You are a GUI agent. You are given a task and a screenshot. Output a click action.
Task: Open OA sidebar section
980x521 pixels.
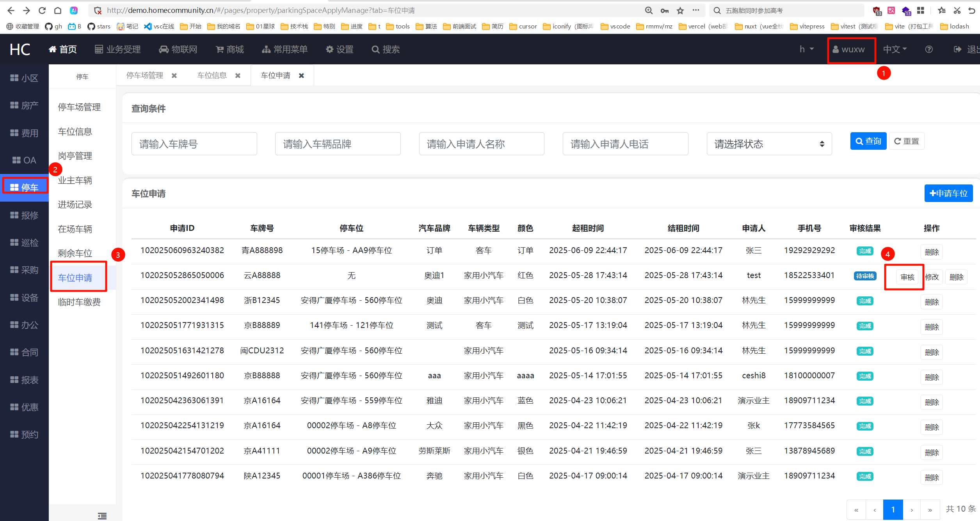pyautogui.click(x=24, y=160)
